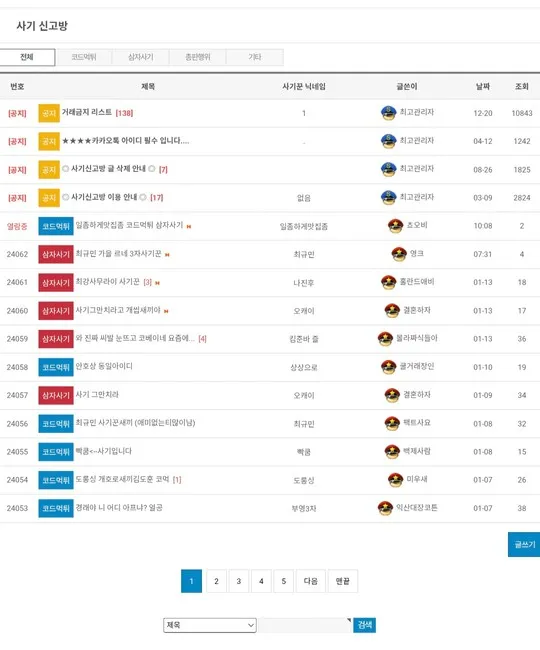
Task: Click the rank hat icon in post 24057 row
Action: [x=392, y=395]
